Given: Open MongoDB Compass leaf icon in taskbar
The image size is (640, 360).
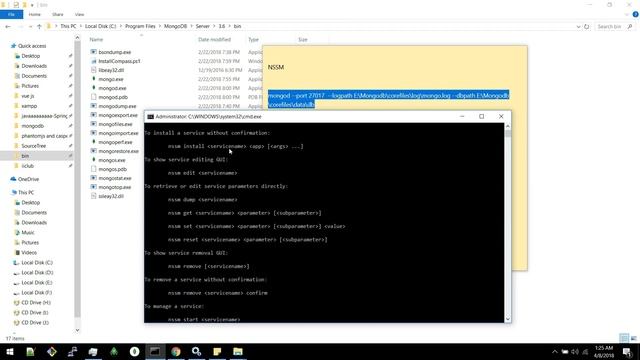Looking at the screenshot, I should (x=134, y=351).
